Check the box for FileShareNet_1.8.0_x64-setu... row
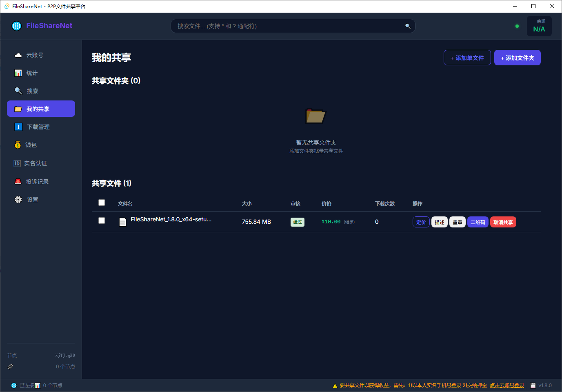 point(102,220)
